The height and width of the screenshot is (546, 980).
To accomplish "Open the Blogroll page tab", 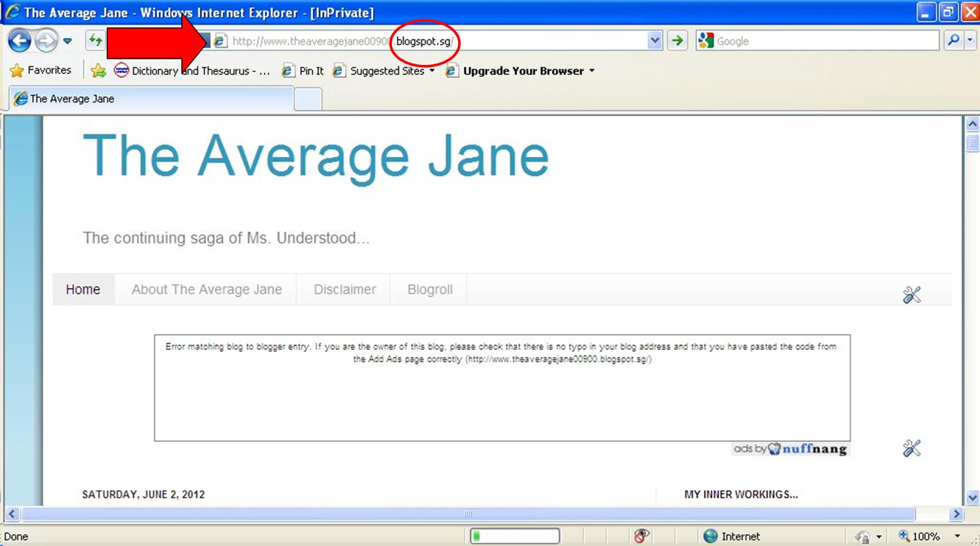I will point(430,289).
